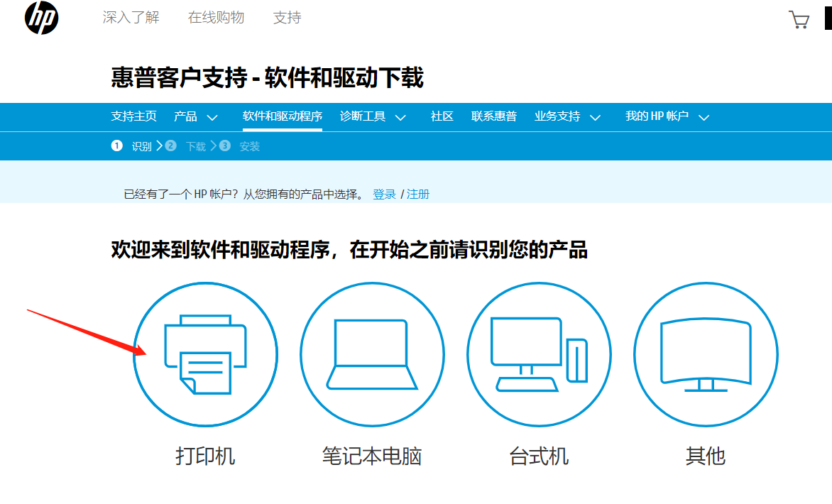Open the 支持 header menu item
The height and width of the screenshot is (504, 832).
288,18
